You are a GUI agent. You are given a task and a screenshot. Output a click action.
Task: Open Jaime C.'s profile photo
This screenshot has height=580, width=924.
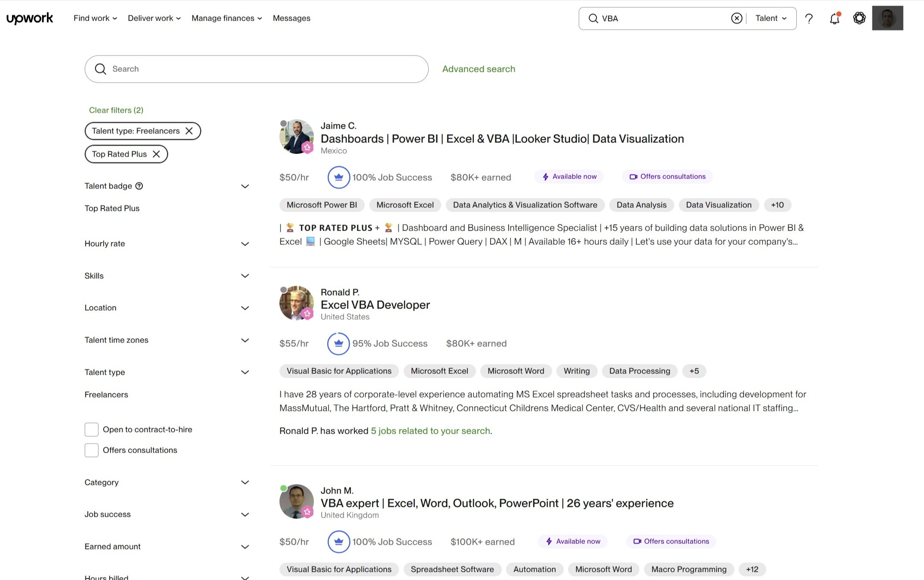point(297,136)
